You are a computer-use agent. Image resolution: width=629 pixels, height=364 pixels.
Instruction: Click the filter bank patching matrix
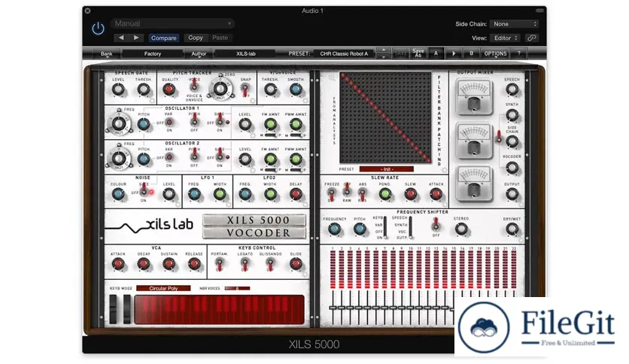point(385,118)
